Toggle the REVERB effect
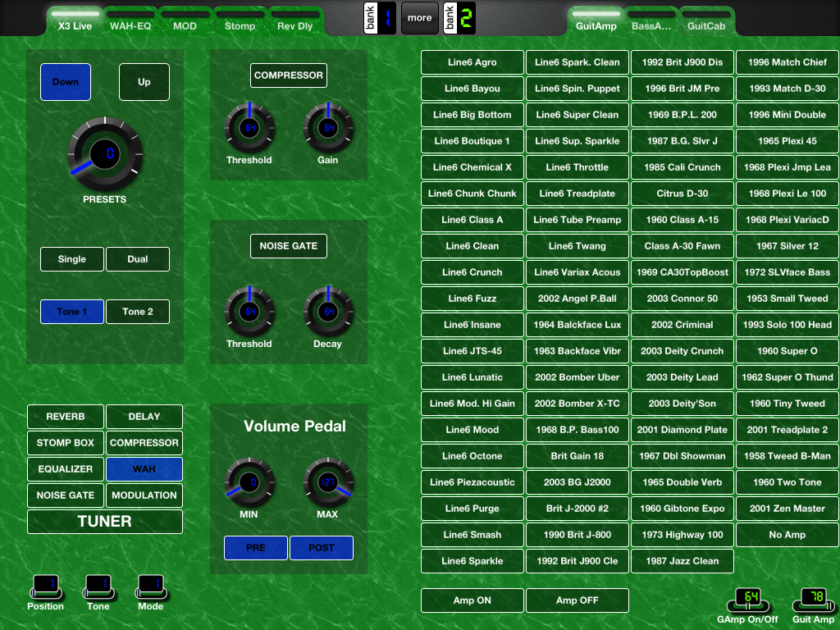This screenshot has height=630, width=840. coord(66,416)
